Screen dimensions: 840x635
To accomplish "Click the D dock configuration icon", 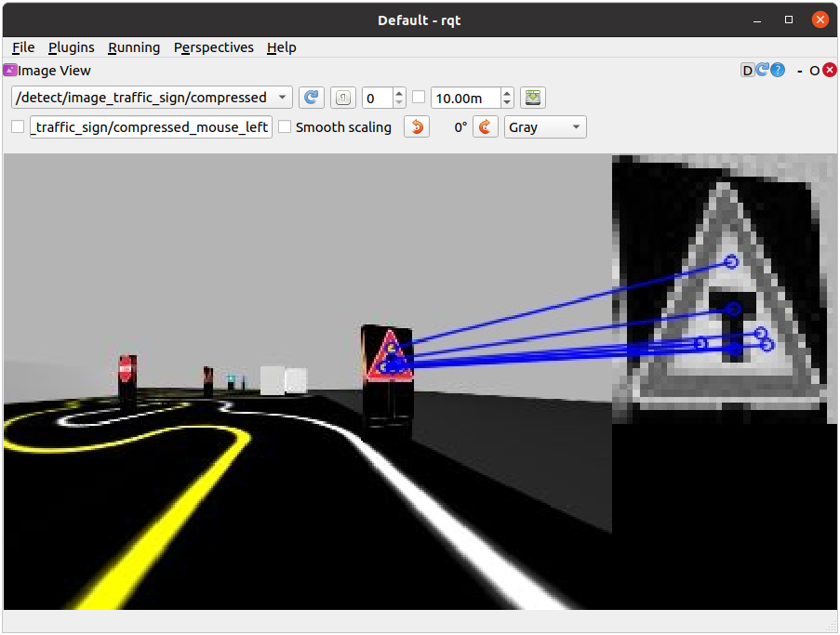I will (x=747, y=71).
